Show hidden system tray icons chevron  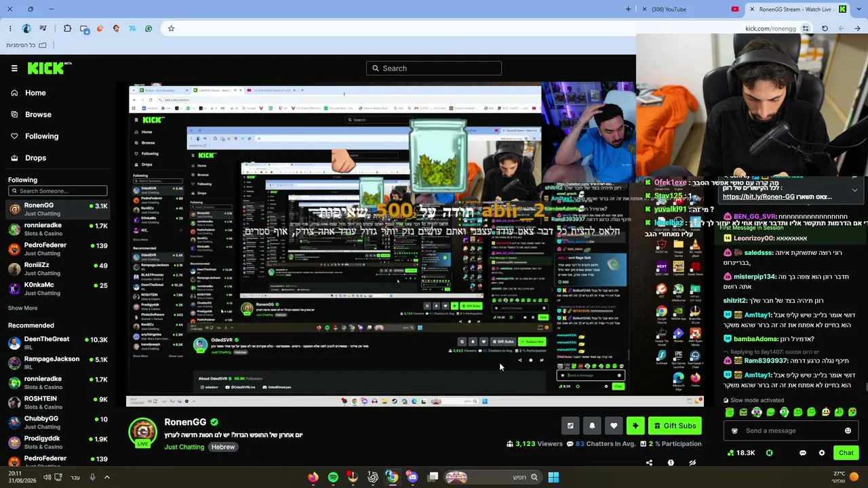(106, 477)
